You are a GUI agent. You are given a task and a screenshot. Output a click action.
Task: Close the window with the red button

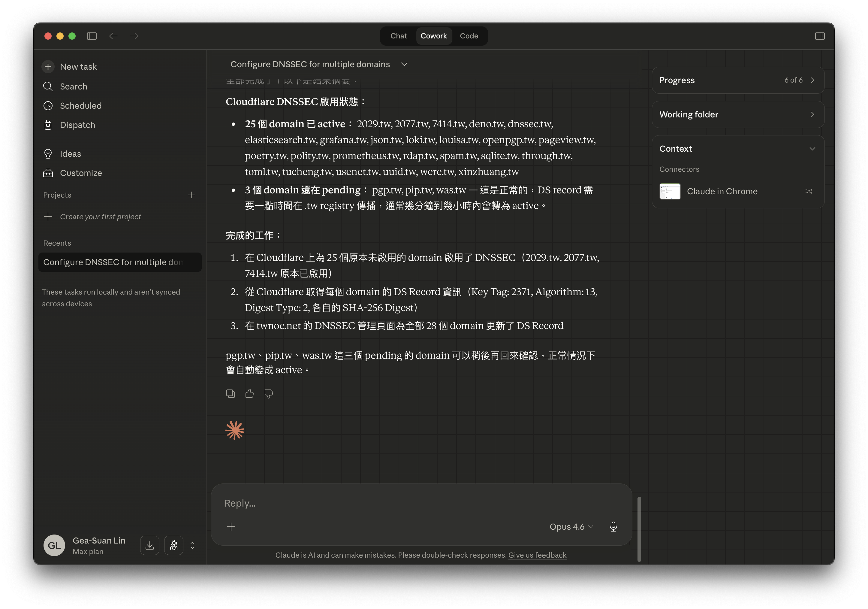48,36
